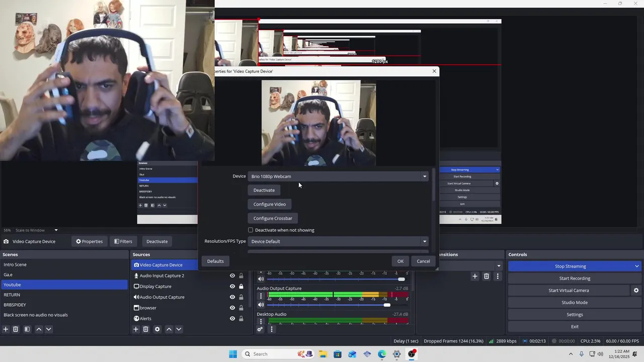Select RETURN scene
This screenshot has height=362, width=644.
[64, 295]
